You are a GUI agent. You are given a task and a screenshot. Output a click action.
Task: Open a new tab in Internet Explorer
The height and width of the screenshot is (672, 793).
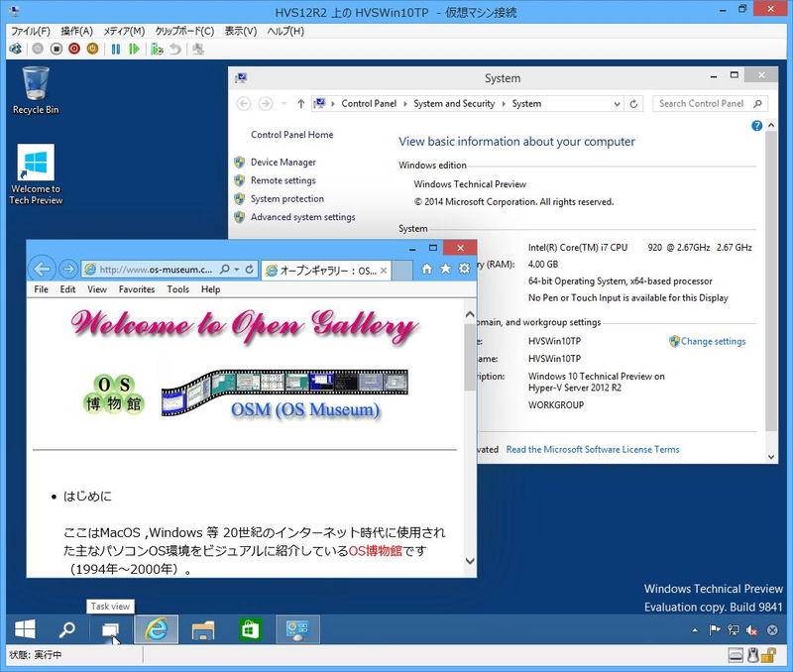pos(402,271)
